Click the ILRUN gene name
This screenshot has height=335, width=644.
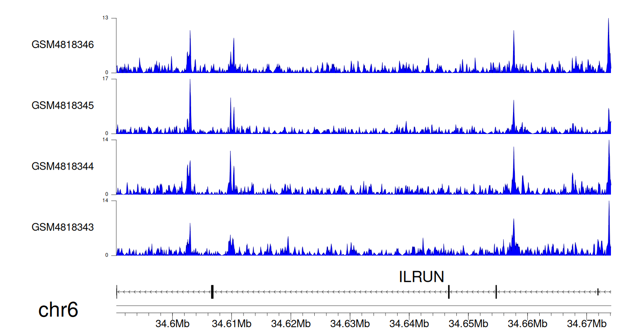(x=421, y=277)
